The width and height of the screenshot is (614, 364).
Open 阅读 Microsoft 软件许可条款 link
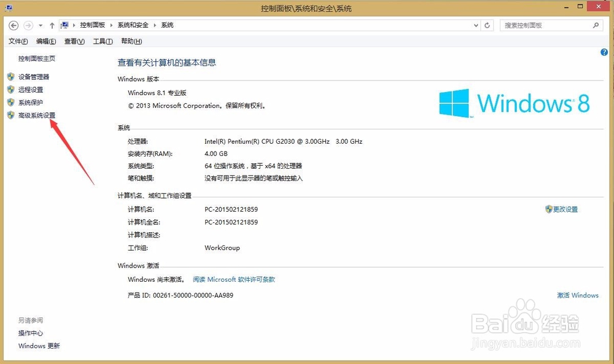click(234, 279)
